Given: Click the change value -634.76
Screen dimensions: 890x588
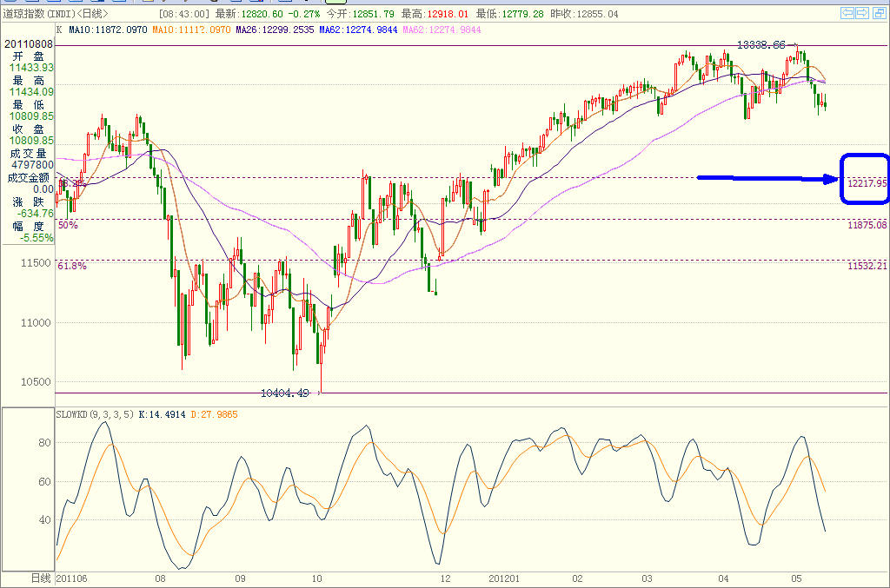Looking at the screenshot, I should pos(35,214).
